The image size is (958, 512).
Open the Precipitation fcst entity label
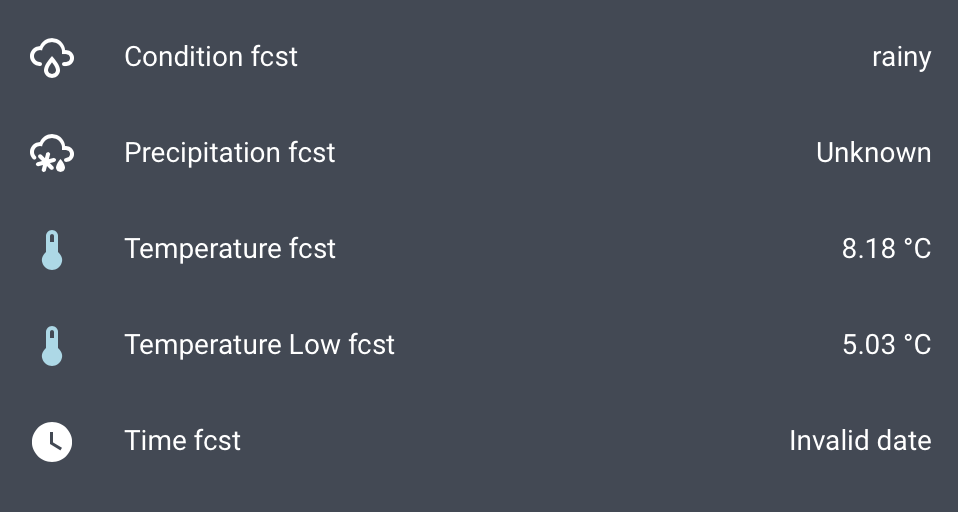pyautogui.click(x=229, y=153)
